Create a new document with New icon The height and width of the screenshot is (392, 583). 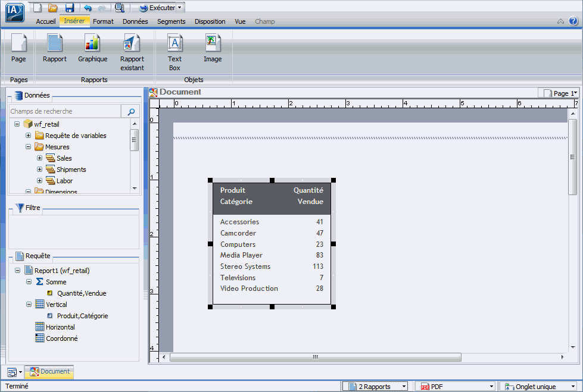pyautogui.click(x=37, y=7)
